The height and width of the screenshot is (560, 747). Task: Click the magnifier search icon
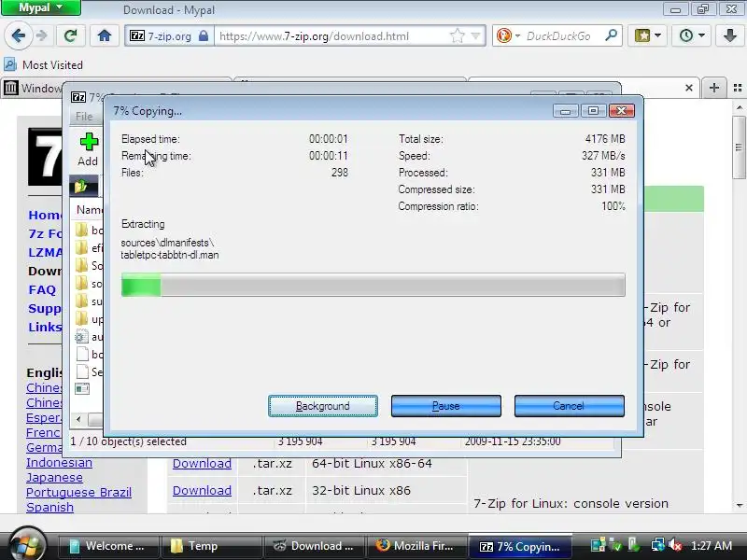(x=611, y=35)
